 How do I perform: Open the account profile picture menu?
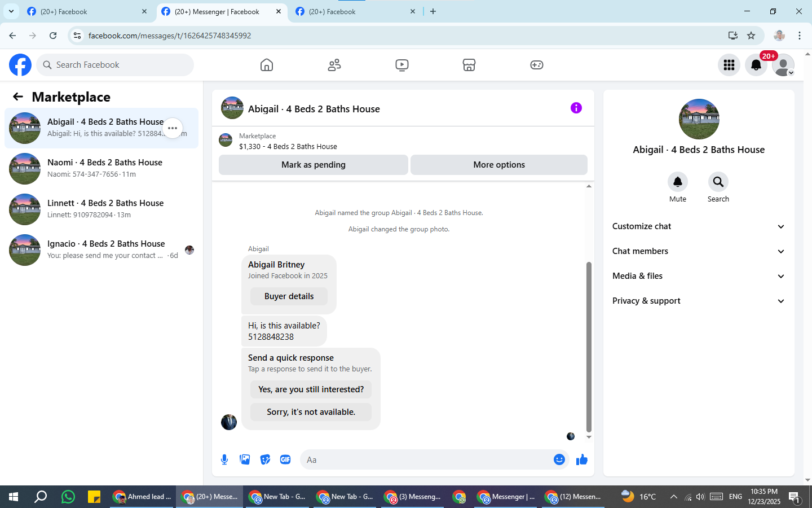tap(783, 65)
